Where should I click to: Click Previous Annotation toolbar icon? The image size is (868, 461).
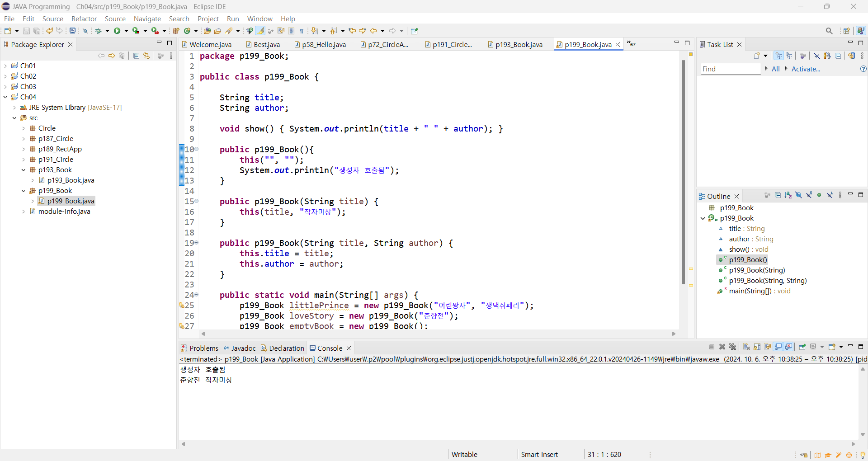click(x=333, y=31)
